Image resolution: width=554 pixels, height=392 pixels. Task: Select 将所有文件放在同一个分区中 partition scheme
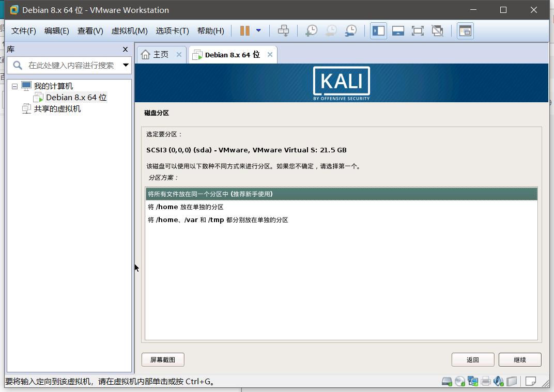[341, 194]
